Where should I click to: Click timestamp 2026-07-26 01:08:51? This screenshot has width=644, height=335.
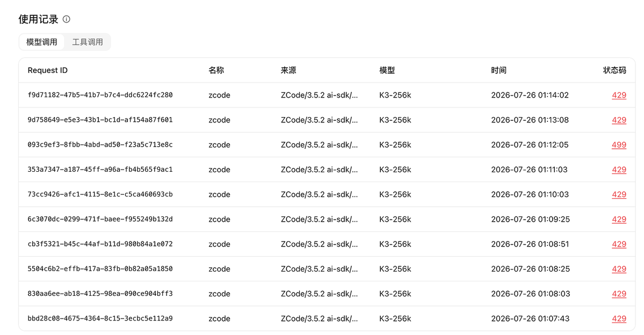pyautogui.click(x=530, y=244)
